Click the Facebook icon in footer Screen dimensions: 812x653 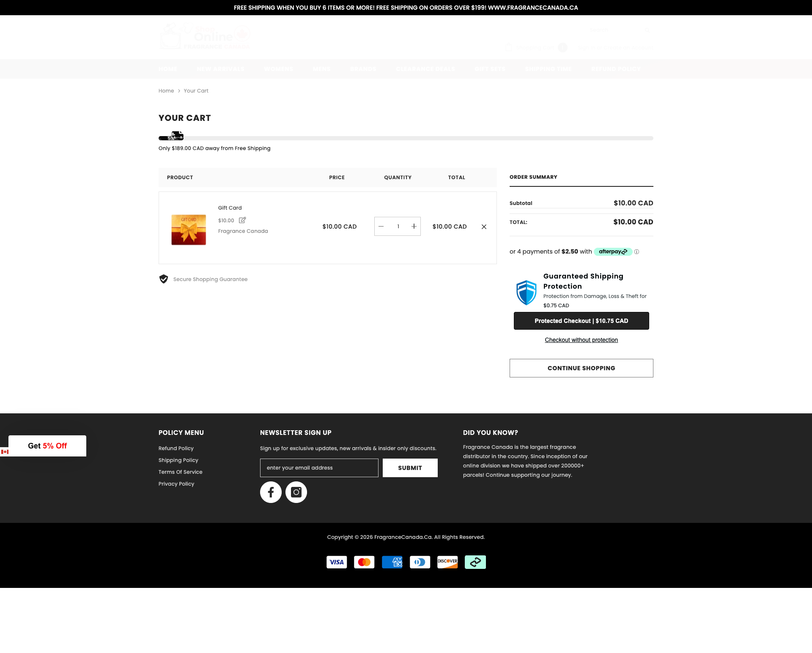271,492
